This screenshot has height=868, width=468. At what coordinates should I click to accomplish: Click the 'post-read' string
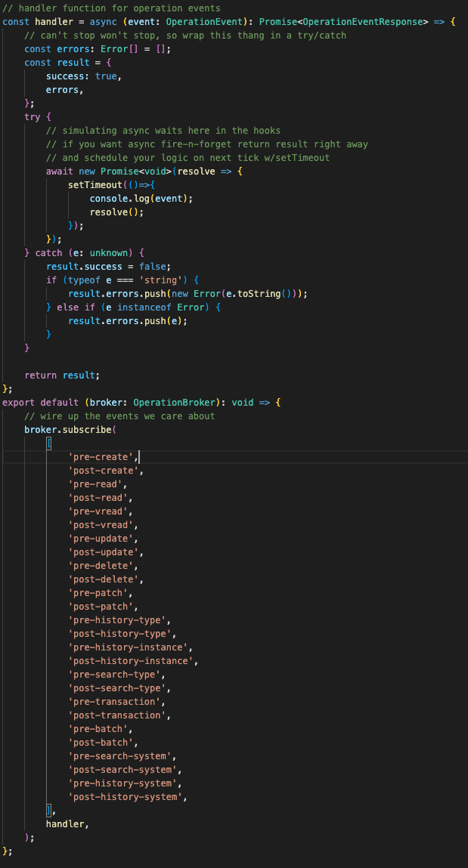(98, 498)
